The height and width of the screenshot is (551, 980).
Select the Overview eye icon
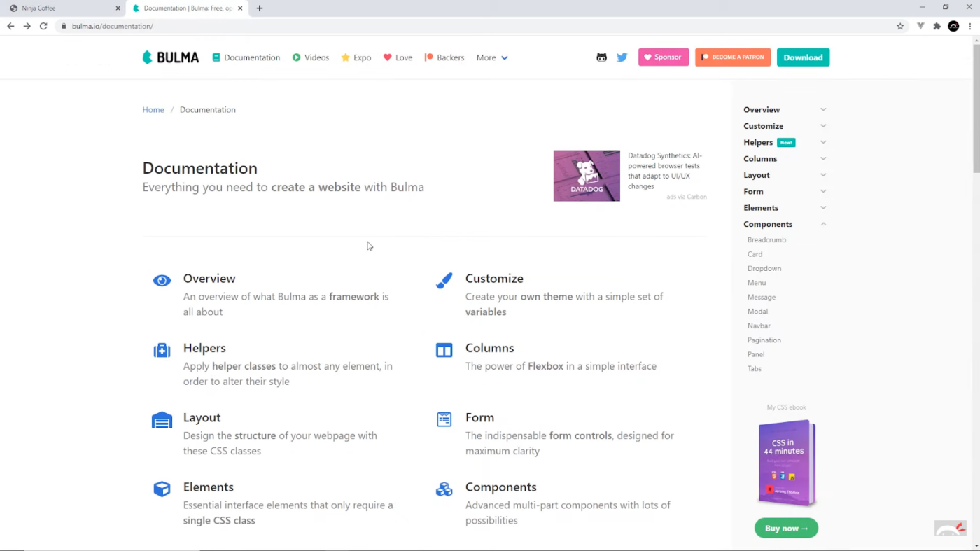tap(162, 280)
